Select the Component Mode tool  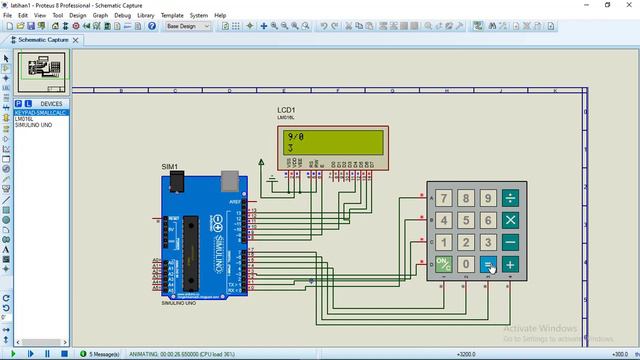click(x=6, y=68)
